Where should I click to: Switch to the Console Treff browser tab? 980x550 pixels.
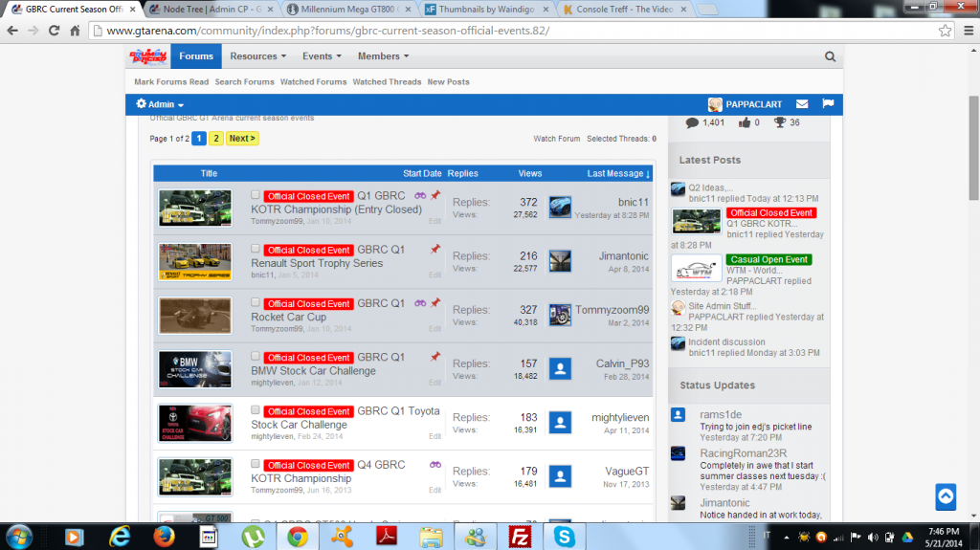click(x=625, y=10)
